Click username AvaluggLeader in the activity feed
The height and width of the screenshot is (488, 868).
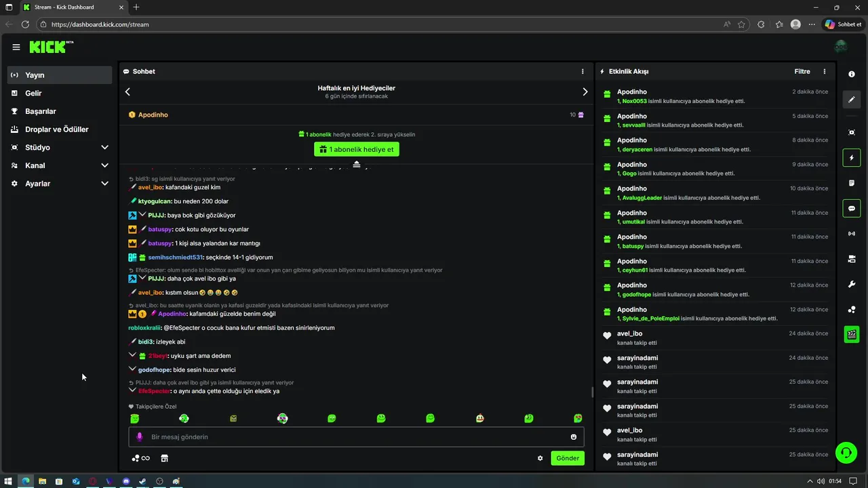click(x=642, y=198)
